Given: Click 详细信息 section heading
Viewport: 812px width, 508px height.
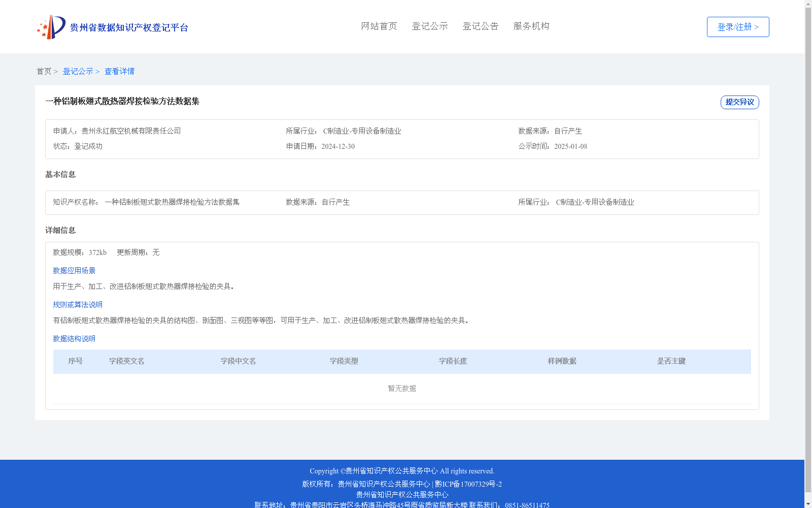Looking at the screenshot, I should pyautogui.click(x=60, y=230).
